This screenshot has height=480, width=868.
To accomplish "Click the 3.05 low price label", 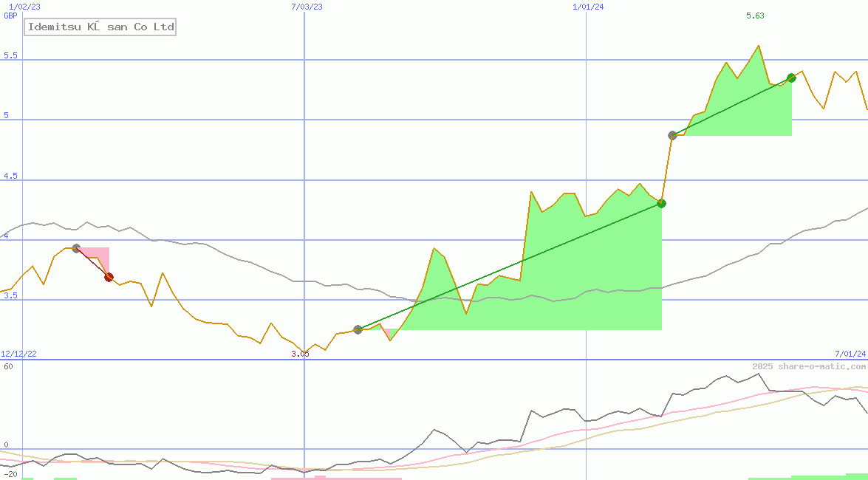I will (x=300, y=354).
